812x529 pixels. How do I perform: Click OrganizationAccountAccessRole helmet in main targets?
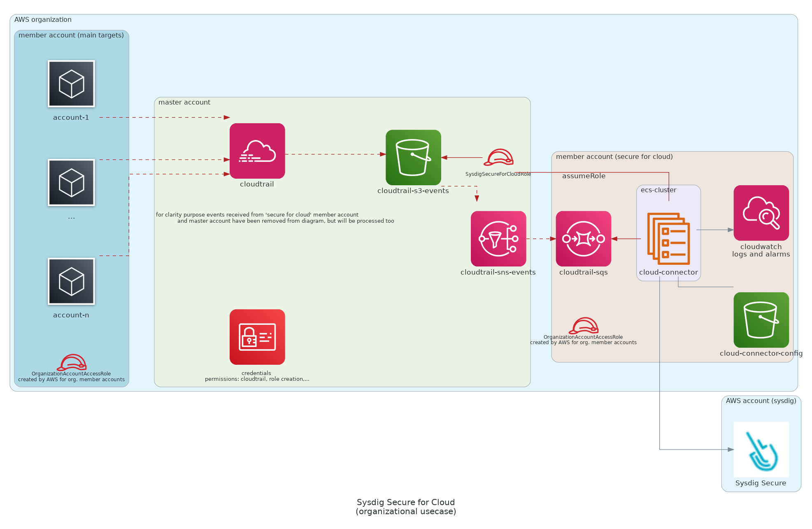pyautogui.click(x=72, y=362)
